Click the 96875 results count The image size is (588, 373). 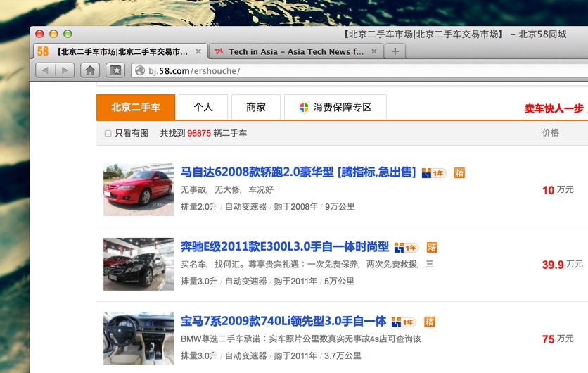[x=199, y=133]
